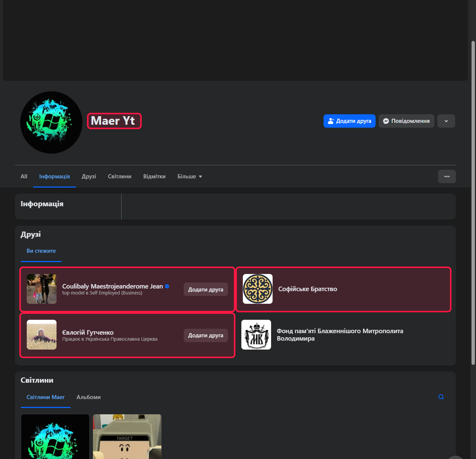
Task: Click the name Coulibaly Maestrojeanderome Jean
Action: tap(112, 286)
